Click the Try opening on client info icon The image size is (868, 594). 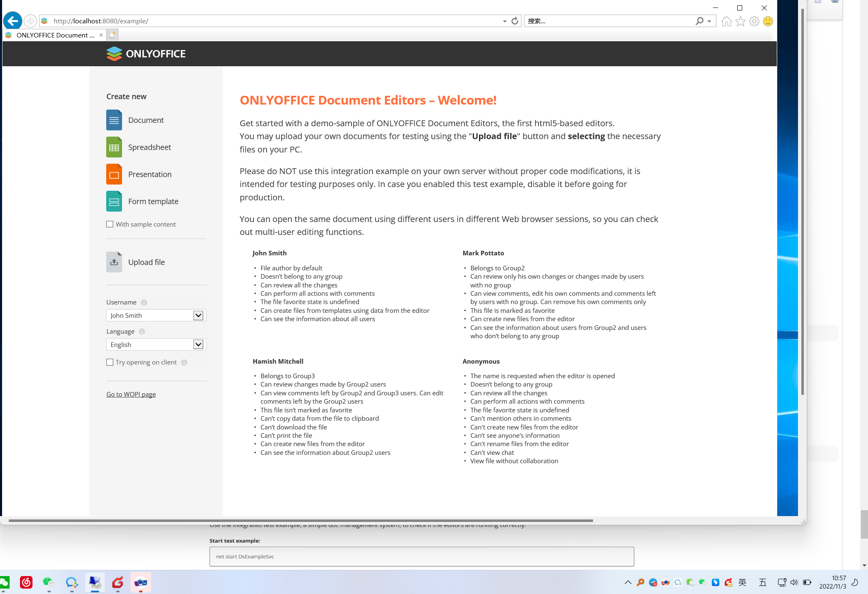(x=184, y=362)
